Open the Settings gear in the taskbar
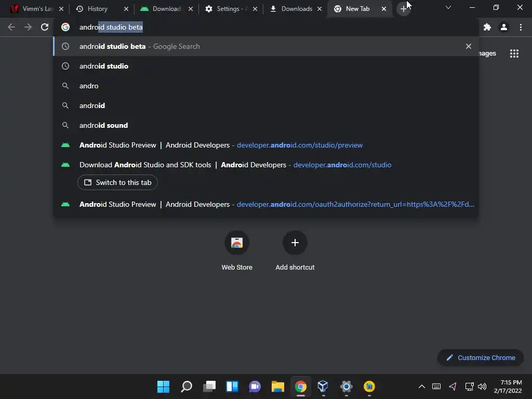The image size is (532, 399). tap(347, 387)
